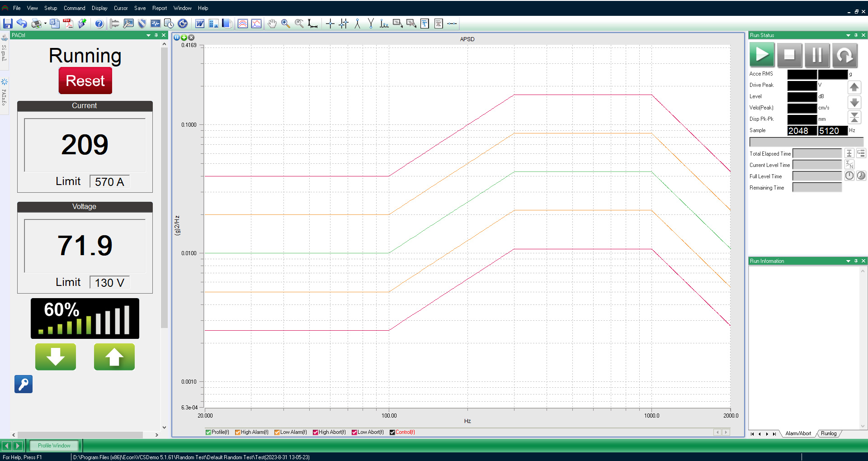
Task: Click the green Start test play button
Action: pyautogui.click(x=762, y=55)
